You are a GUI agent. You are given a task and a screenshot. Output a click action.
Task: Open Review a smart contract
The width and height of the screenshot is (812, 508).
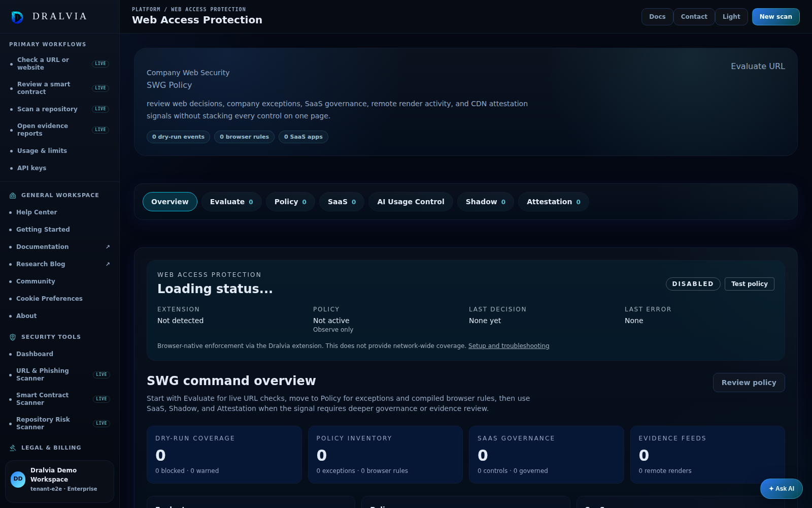click(59, 88)
